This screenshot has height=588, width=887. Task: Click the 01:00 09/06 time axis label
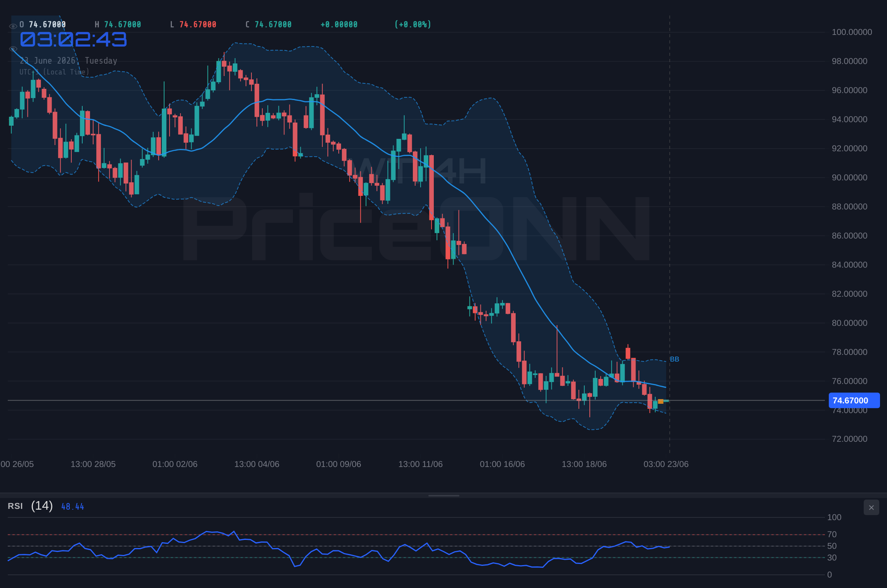[x=339, y=464]
